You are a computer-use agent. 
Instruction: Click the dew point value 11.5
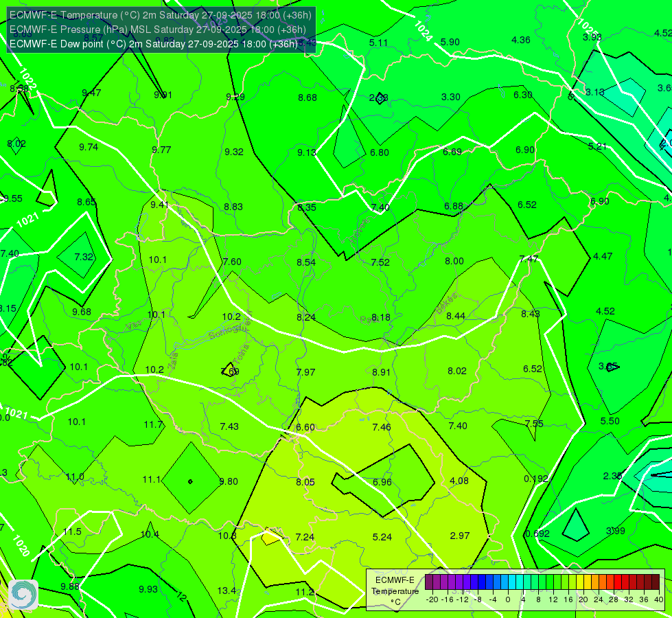click(x=72, y=532)
